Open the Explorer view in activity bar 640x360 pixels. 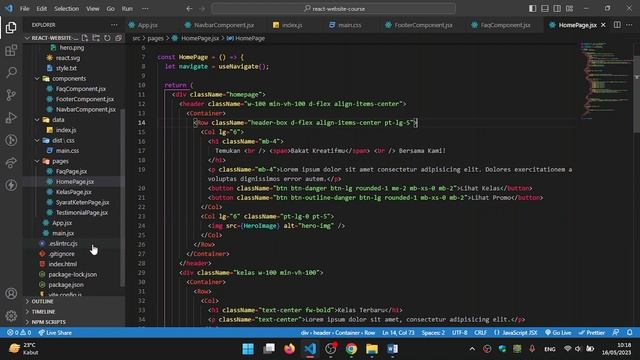coord(11,27)
